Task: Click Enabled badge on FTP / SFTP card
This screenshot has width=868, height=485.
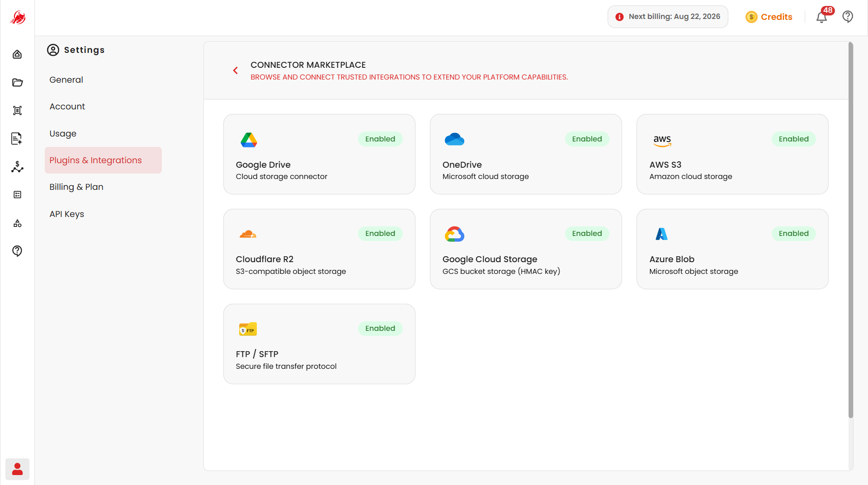Action: (380, 329)
